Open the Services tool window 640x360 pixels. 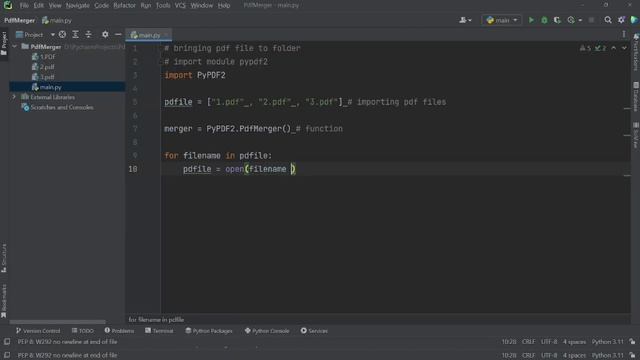[x=314, y=331]
